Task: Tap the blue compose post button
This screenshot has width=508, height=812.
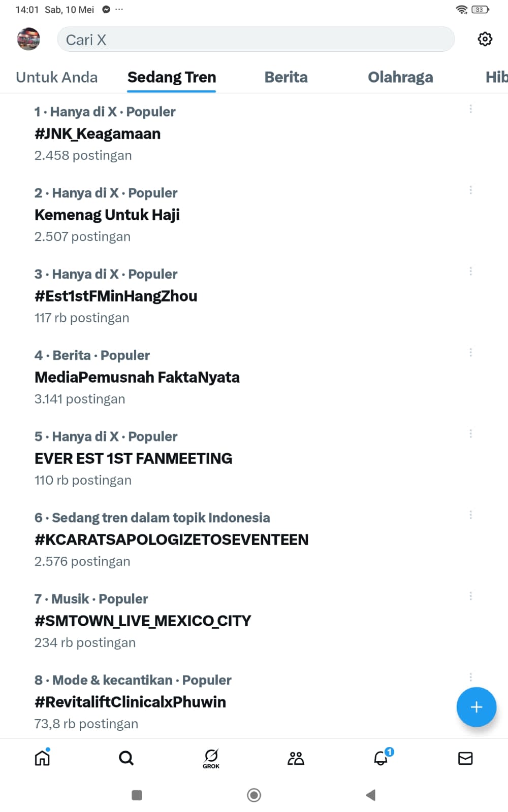Action: click(x=476, y=707)
